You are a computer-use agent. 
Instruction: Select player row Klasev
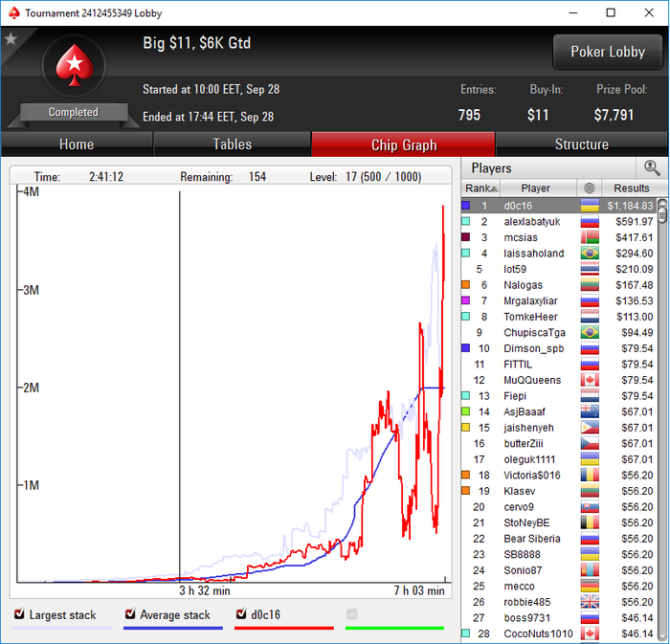coord(559,491)
